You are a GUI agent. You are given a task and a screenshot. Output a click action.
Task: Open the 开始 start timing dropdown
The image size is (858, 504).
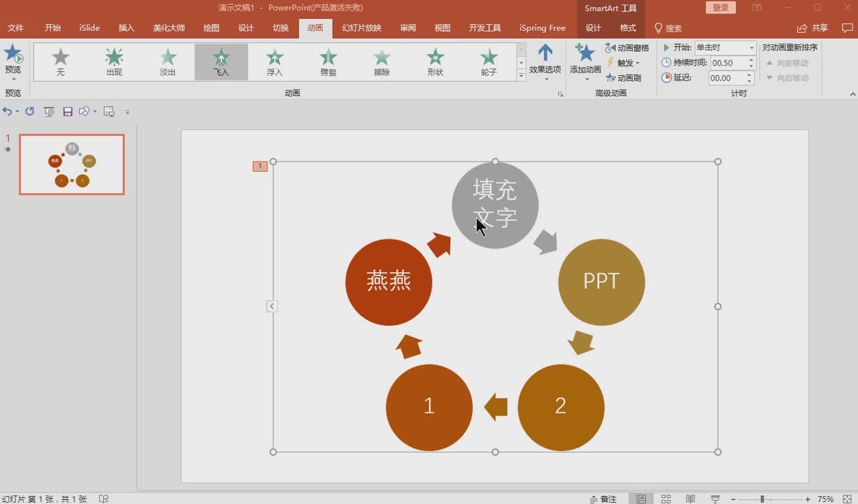(x=751, y=48)
